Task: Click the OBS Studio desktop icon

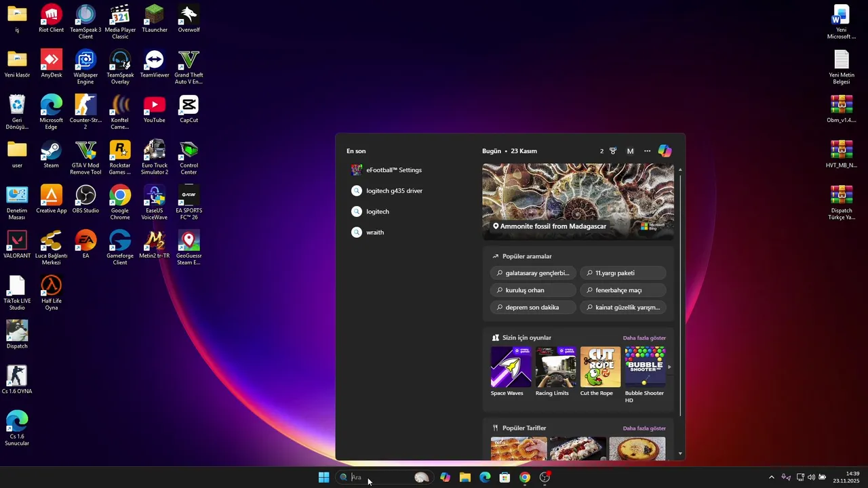Action: [85, 199]
